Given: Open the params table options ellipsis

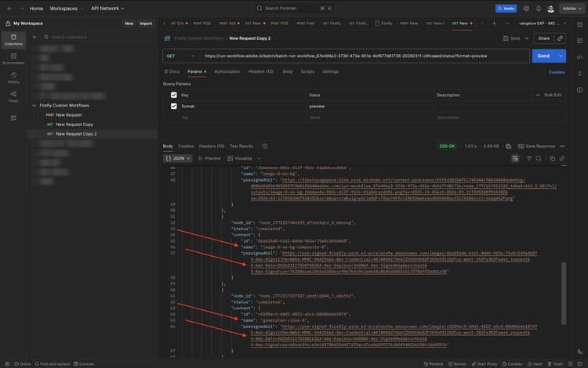Looking at the screenshot, I should (537, 95).
